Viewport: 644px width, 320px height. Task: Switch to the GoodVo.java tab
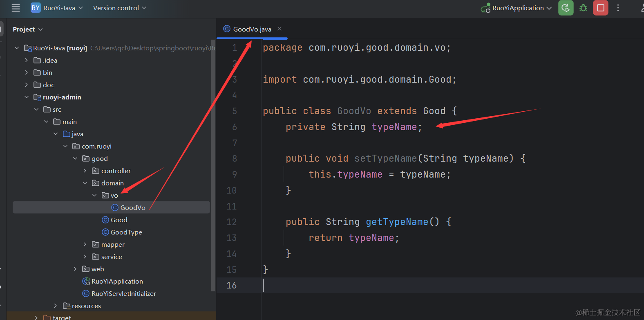[251, 29]
